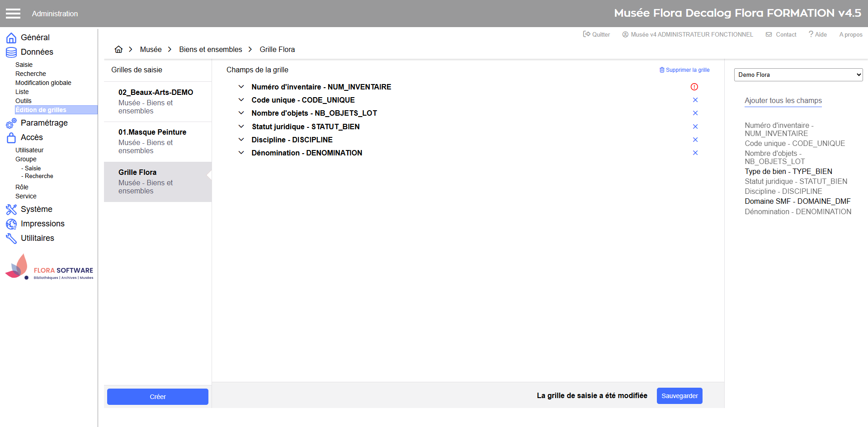Viewport: 868px width, 427px height.
Task: Click the Impressions icon in sidebar
Action: pyautogui.click(x=11, y=224)
